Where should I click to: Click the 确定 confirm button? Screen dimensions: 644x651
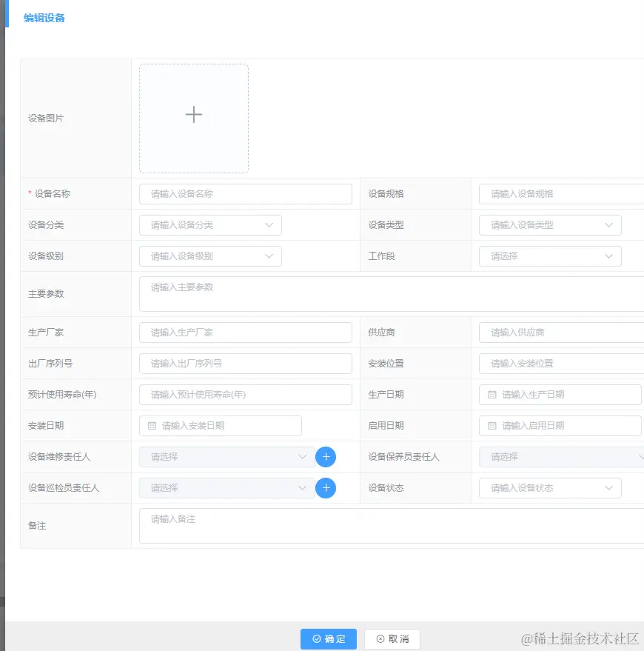click(329, 639)
